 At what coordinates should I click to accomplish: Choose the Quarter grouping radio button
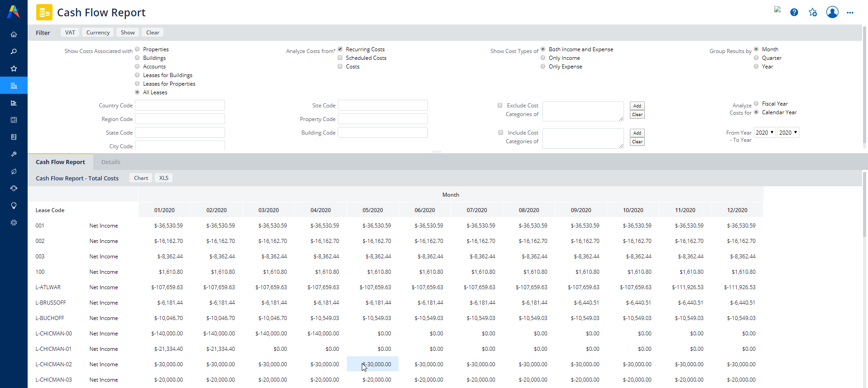pos(756,58)
